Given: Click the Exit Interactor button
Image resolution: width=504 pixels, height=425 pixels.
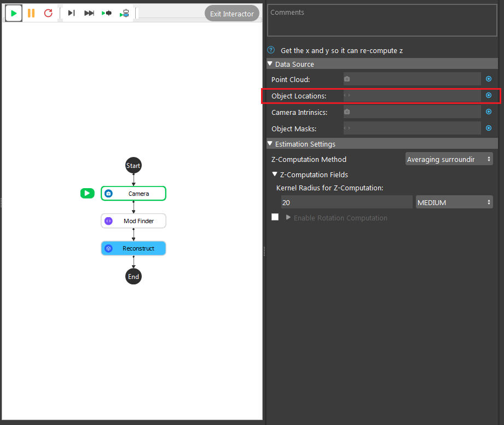Looking at the screenshot, I should [231, 14].
